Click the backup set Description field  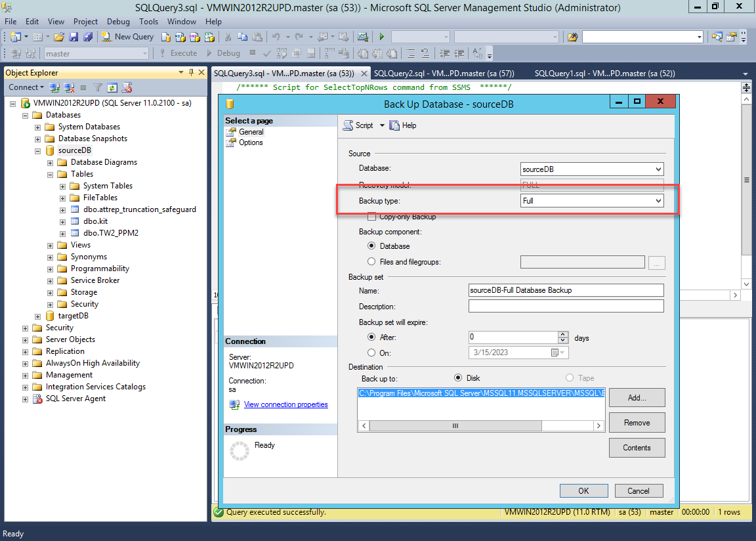[x=566, y=307]
